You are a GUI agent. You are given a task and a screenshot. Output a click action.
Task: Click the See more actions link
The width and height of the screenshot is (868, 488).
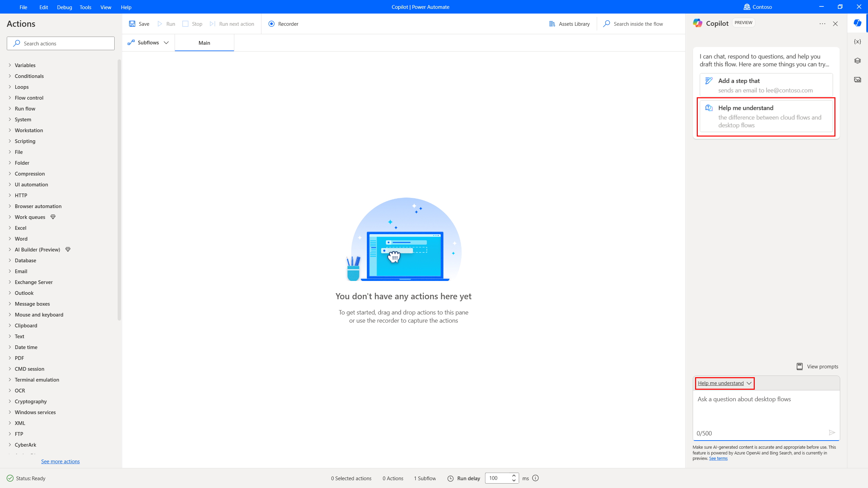coord(60,461)
